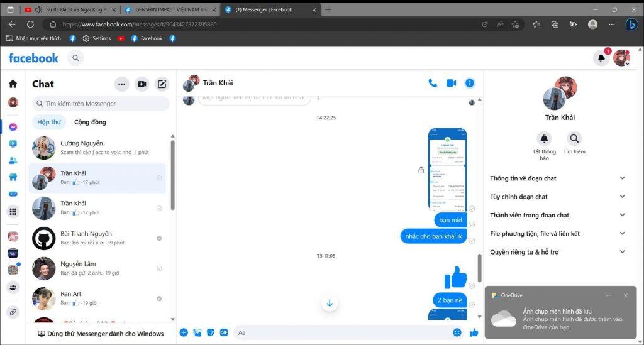Toggle Tắt thông báo mute notifications

coord(544,139)
